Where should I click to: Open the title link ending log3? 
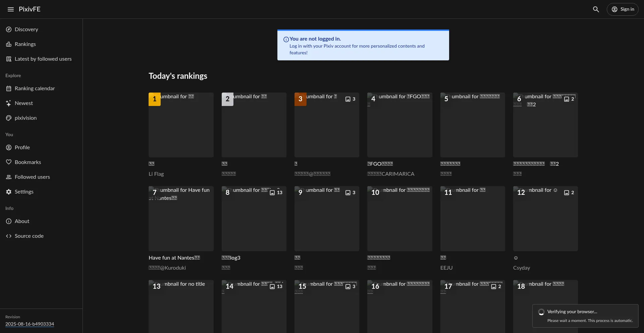(x=231, y=258)
